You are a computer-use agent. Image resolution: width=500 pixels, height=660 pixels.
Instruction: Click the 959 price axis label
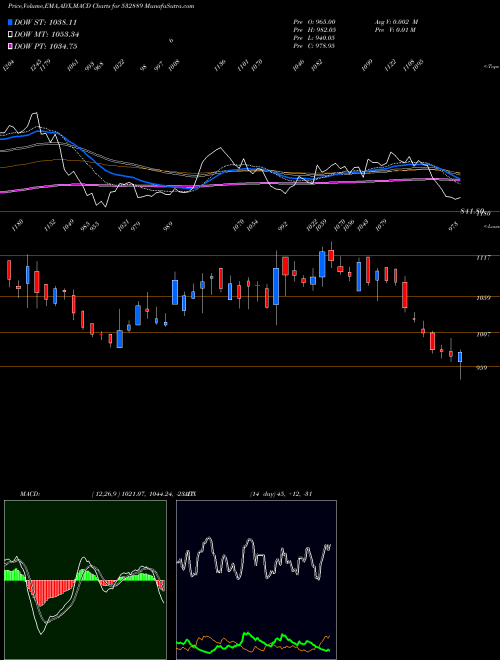pos(482,367)
